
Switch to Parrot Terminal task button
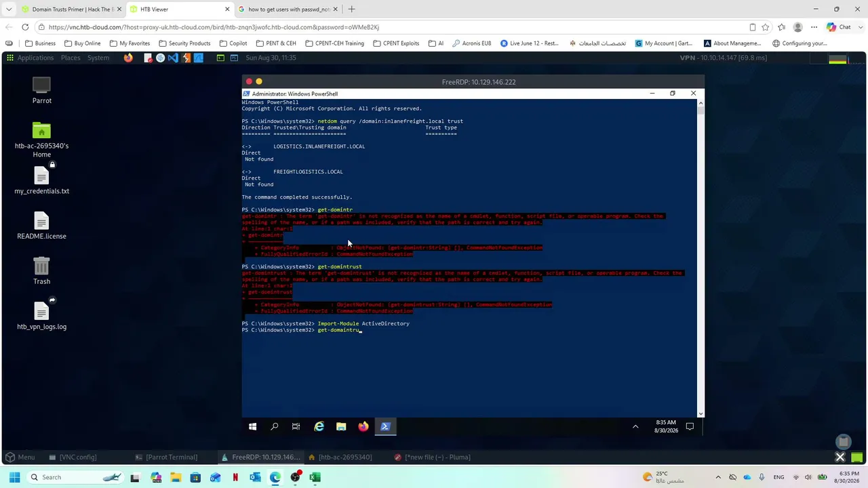tap(167, 457)
